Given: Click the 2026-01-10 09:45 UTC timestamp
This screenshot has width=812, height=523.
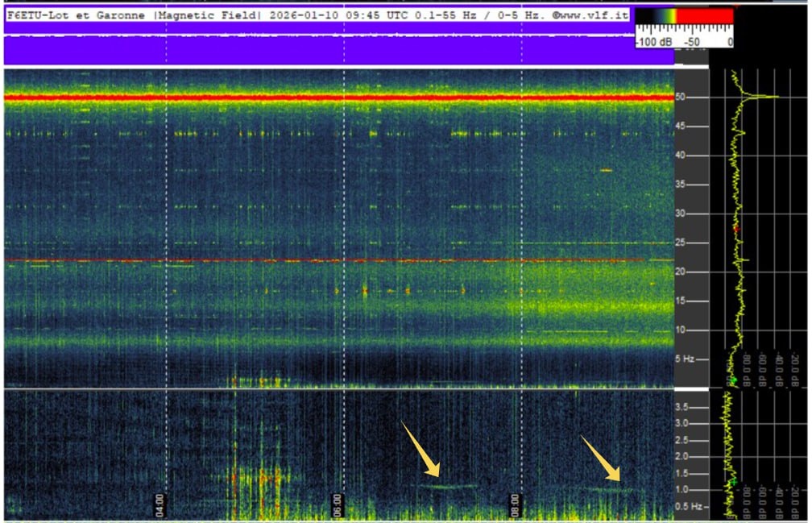Looking at the screenshot, I should tap(338, 15).
